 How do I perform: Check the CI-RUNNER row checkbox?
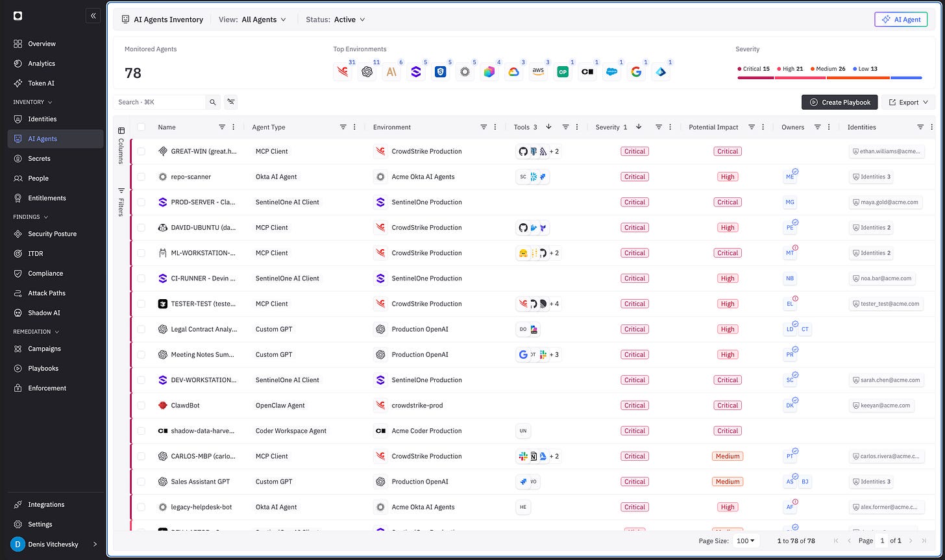(141, 278)
